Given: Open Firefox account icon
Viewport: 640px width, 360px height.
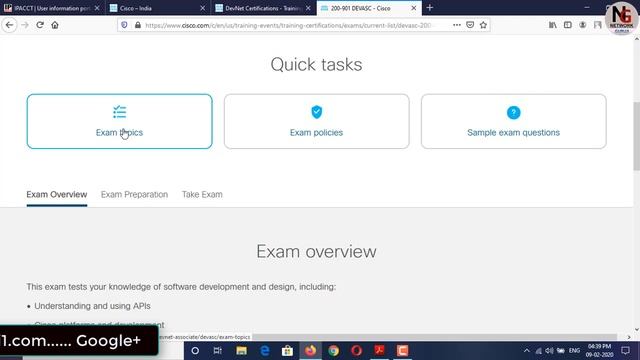Looking at the screenshot, I should click(582, 25).
